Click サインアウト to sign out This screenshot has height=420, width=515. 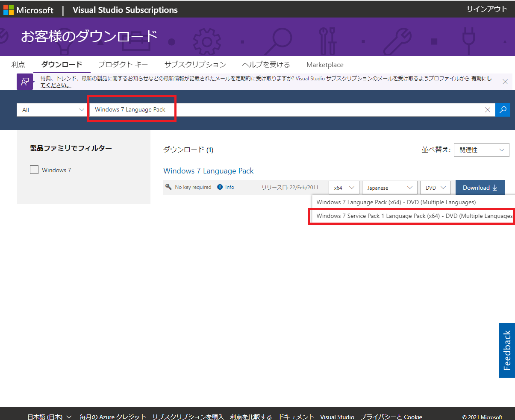[487, 9]
